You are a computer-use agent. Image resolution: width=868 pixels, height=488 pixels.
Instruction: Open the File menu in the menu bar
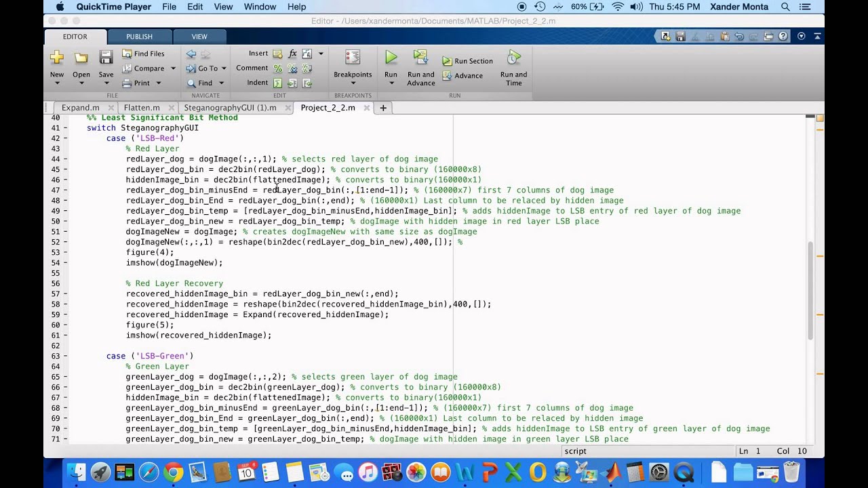coord(169,7)
